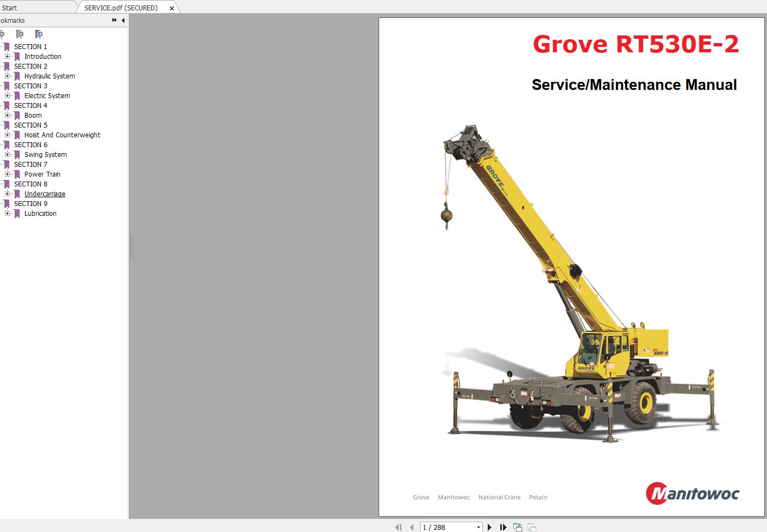Jump to the Hydraulic System bookmark
Screen dimensions: 767x532
pyautogui.click(x=50, y=76)
